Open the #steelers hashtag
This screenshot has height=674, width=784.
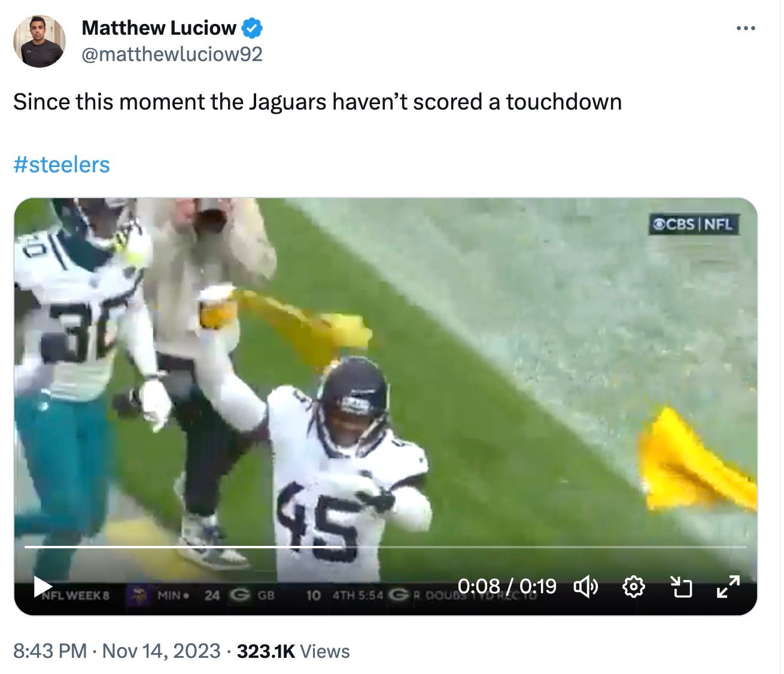tap(62, 165)
